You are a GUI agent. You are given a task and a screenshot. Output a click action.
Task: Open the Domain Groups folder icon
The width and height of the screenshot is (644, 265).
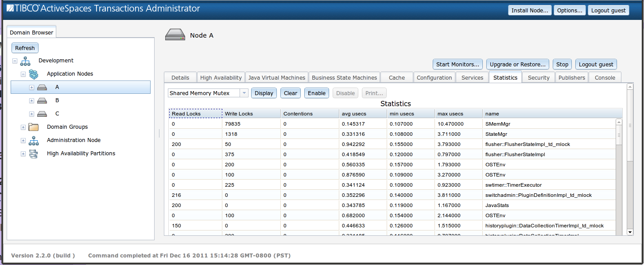pos(34,127)
